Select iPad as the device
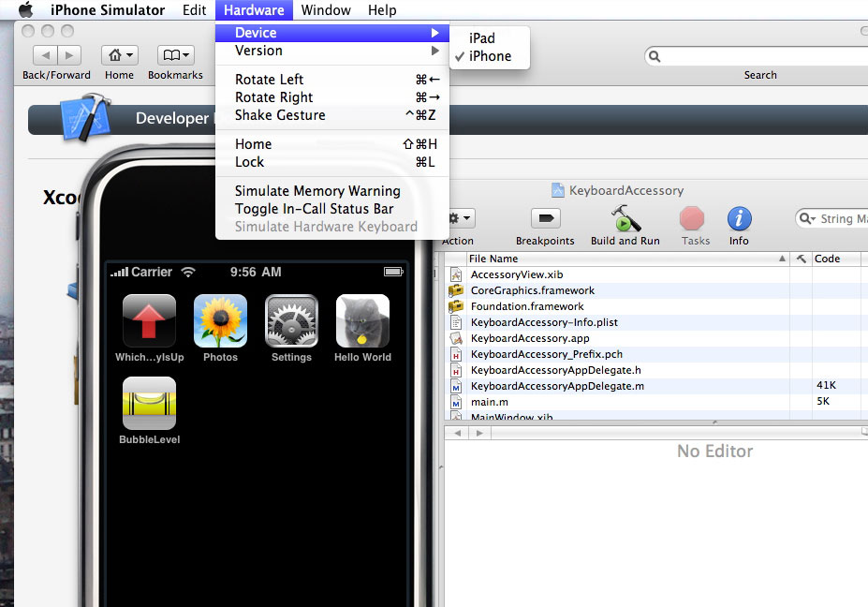Screen dimensions: 868x607 [x=490, y=38]
